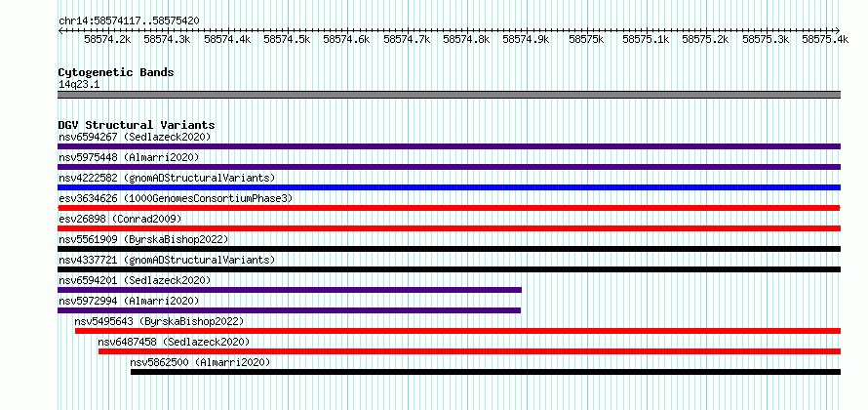
Task: Open the esv26898 (Conrad2009) label
Action: 120,219
